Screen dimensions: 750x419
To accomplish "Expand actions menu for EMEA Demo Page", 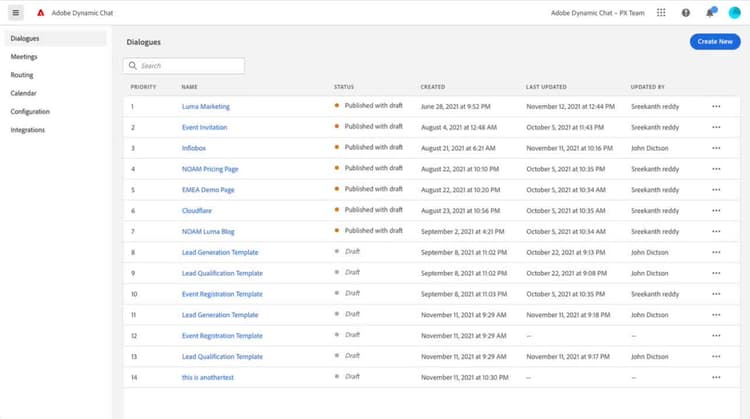I will 716,190.
